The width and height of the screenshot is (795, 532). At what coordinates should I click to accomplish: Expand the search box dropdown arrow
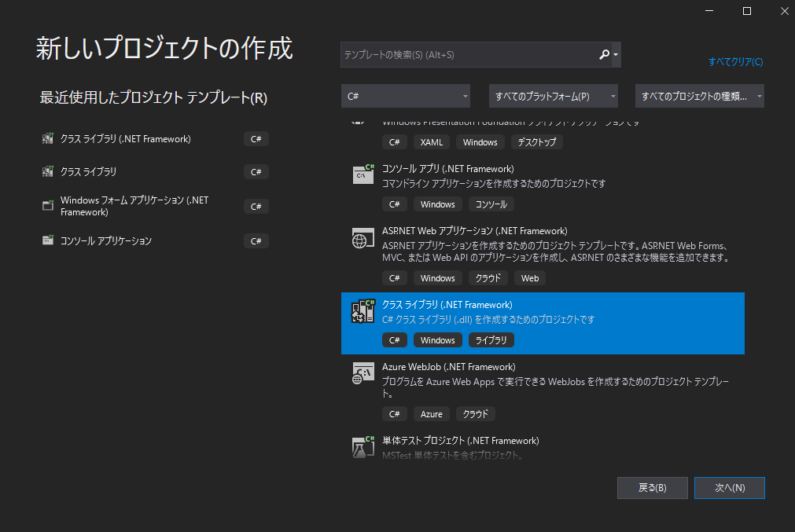pos(617,55)
